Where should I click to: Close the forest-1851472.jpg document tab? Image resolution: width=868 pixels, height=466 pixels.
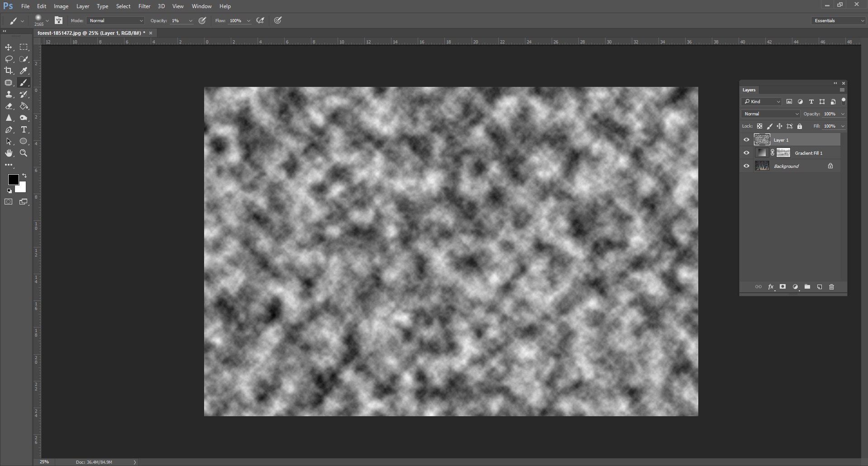[x=151, y=33]
